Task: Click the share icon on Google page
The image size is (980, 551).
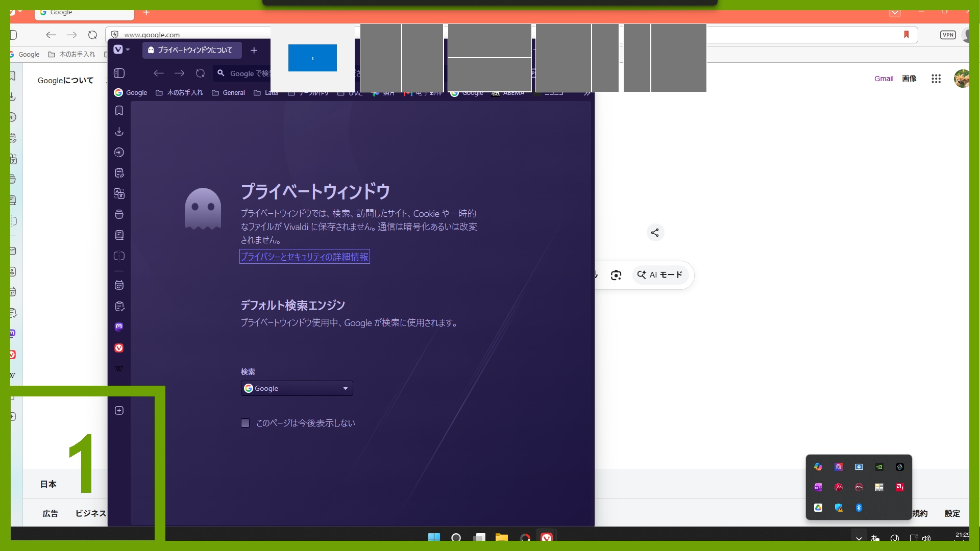Action: pos(655,233)
